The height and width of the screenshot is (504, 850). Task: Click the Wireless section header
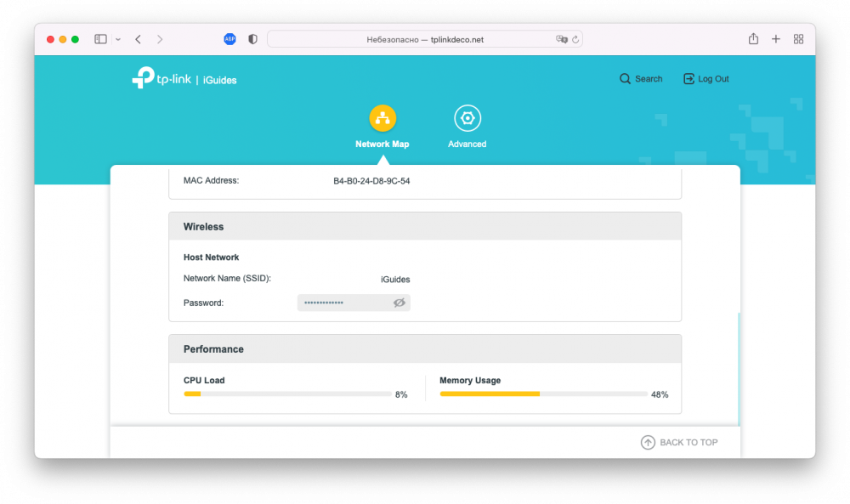tap(425, 227)
